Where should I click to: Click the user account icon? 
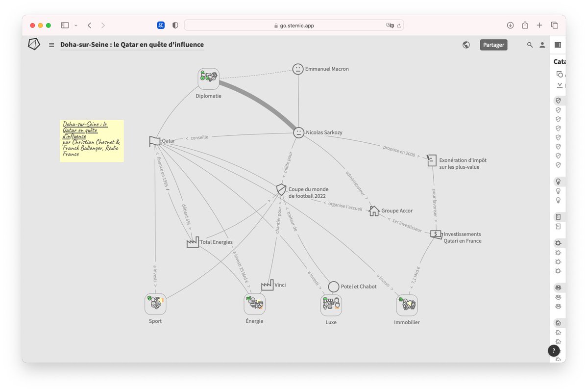pos(542,45)
